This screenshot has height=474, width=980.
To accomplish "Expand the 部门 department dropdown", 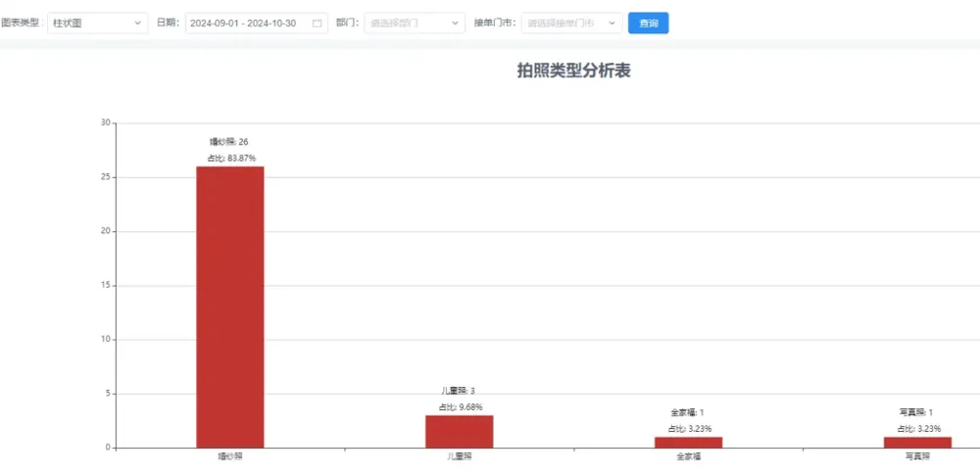I will pyautogui.click(x=415, y=23).
